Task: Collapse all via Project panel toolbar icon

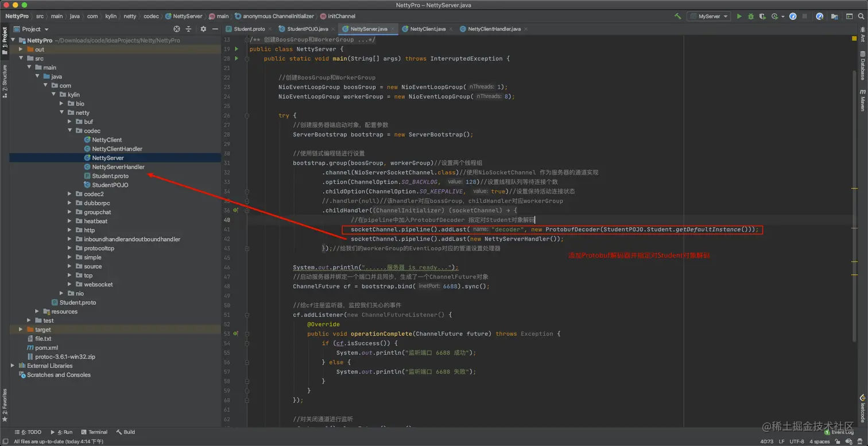Action: [188, 29]
